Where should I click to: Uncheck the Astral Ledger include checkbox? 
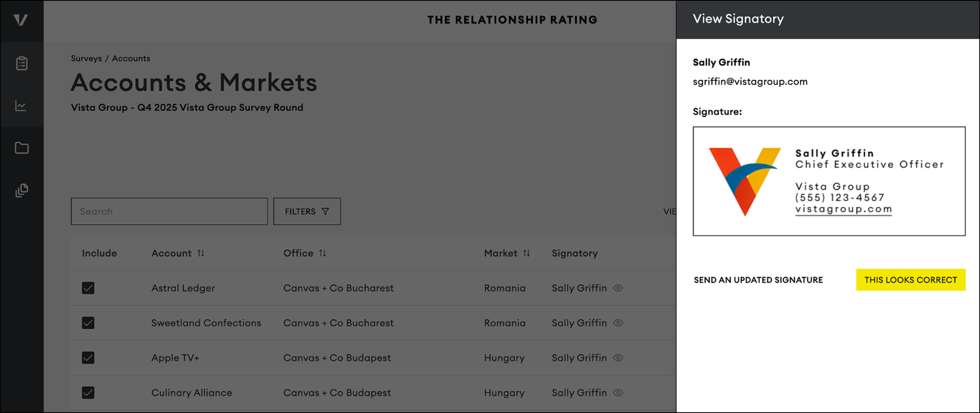click(88, 288)
